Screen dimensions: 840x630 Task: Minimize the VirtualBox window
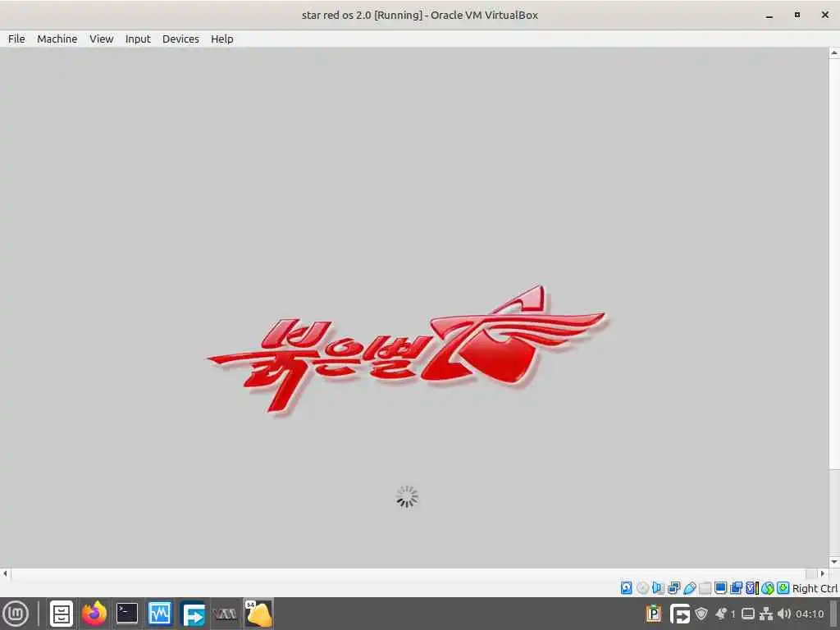[x=769, y=16]
